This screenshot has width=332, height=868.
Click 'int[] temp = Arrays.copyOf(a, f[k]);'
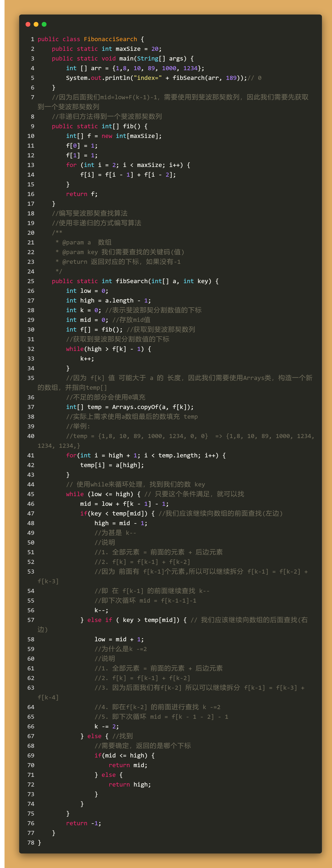click(x=130, y=407)
